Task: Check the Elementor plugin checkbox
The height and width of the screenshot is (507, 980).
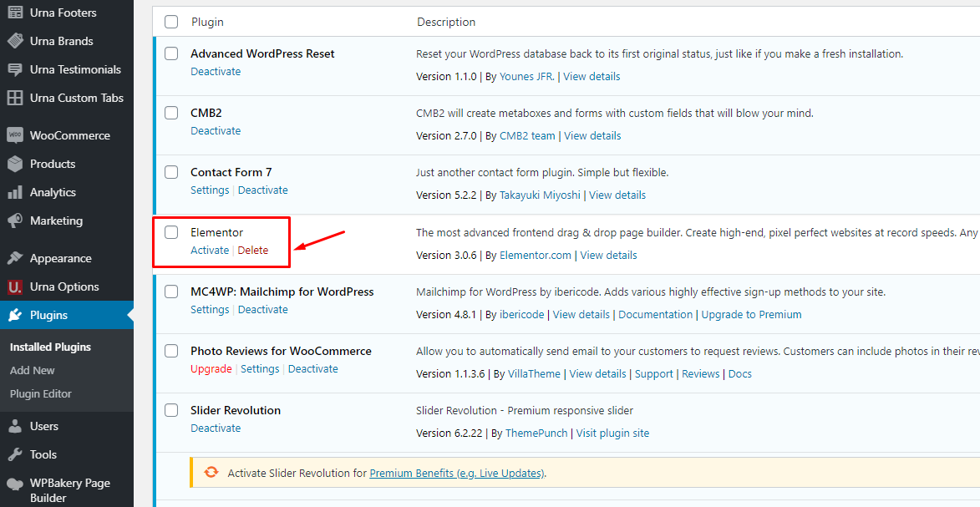Action: pos(171,232)
